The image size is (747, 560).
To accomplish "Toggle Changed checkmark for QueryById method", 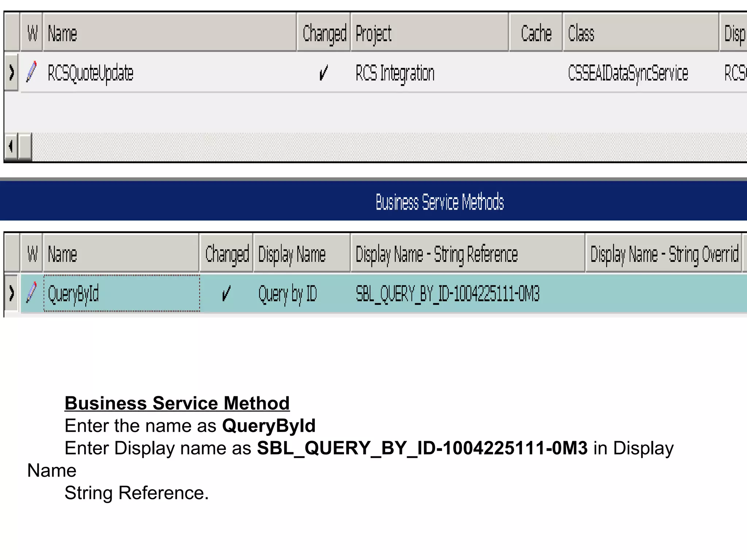I will 226,293.
